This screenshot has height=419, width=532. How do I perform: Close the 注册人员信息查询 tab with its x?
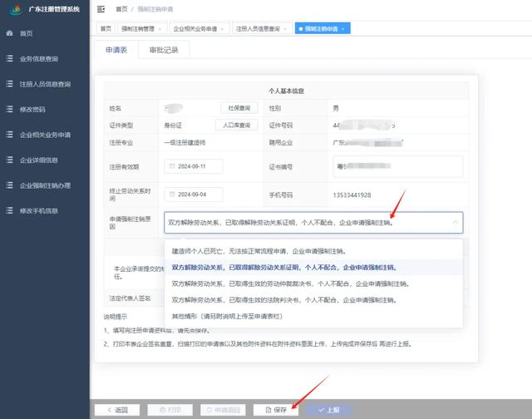coord(284,29)
